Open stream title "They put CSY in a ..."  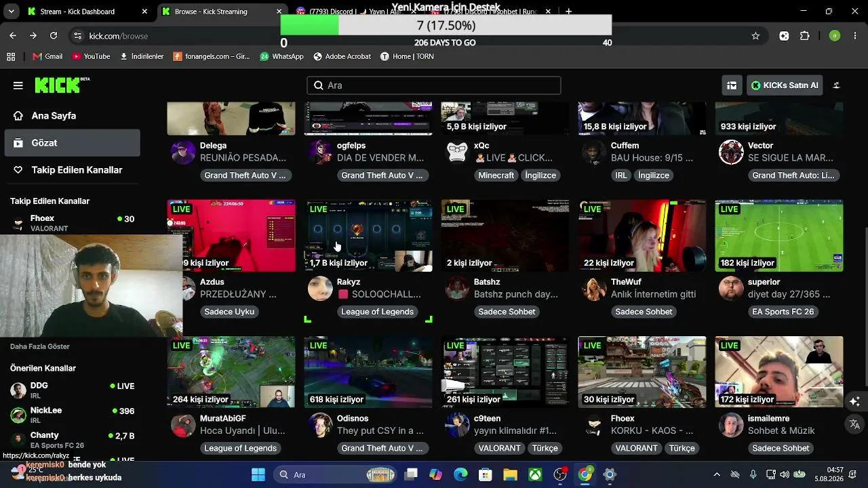(380, 431)
